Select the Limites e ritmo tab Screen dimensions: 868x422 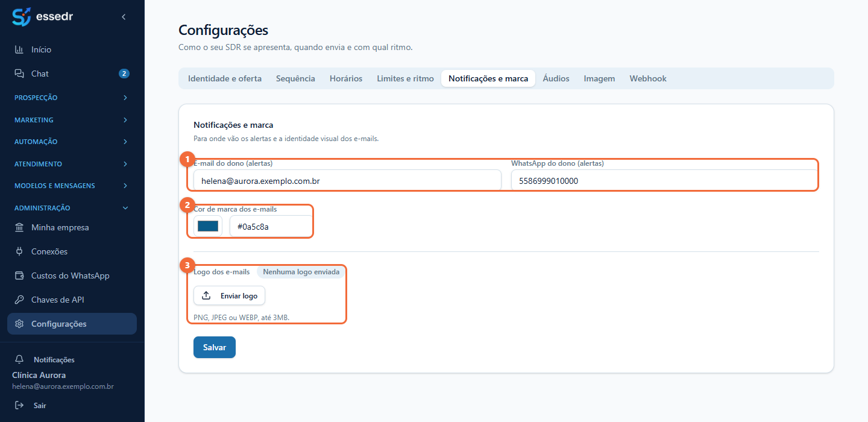(406, 78)
